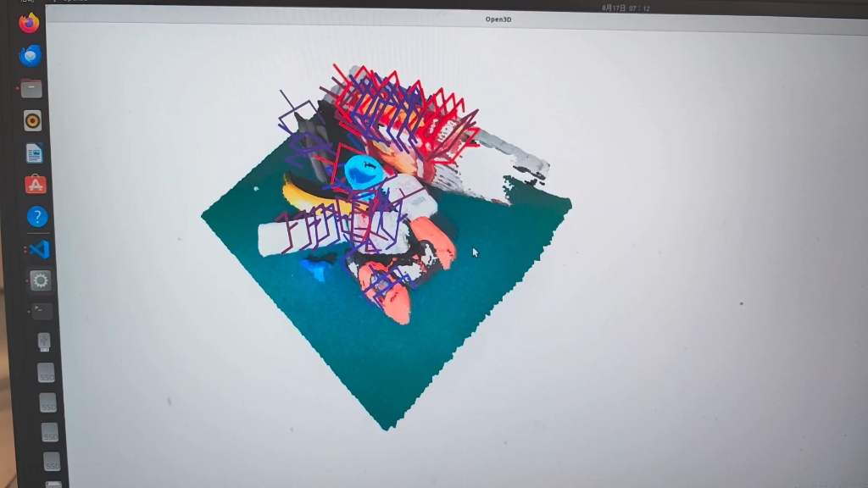Open the Help question mark icon
868x488 pixels.
pos(37,217)
